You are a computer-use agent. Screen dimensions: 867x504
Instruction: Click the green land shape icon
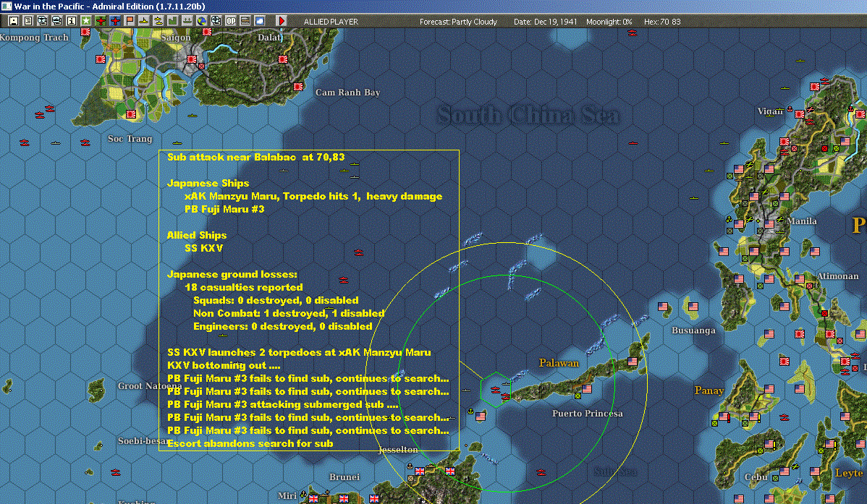pyautogui.click(x=172, y=21)
